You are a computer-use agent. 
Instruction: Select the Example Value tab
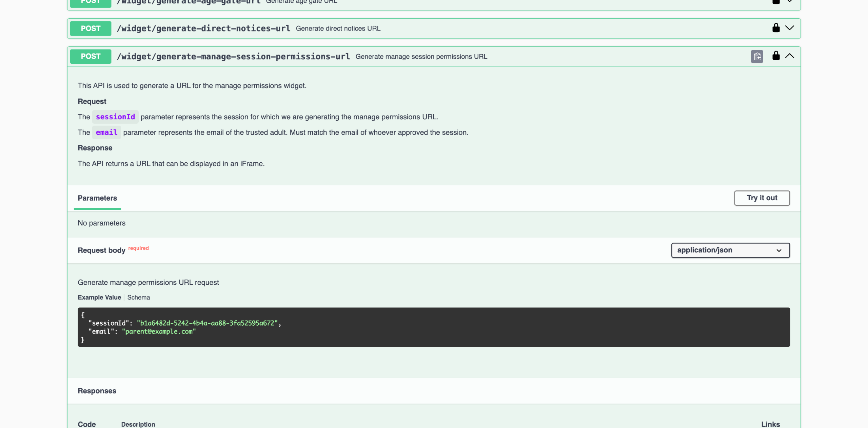99,297
